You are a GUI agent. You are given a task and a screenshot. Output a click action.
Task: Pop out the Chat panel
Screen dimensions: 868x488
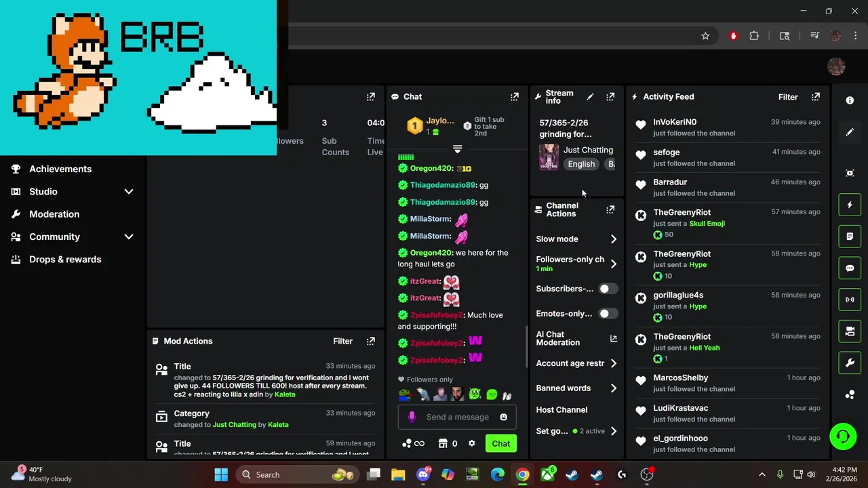(515, 97)
